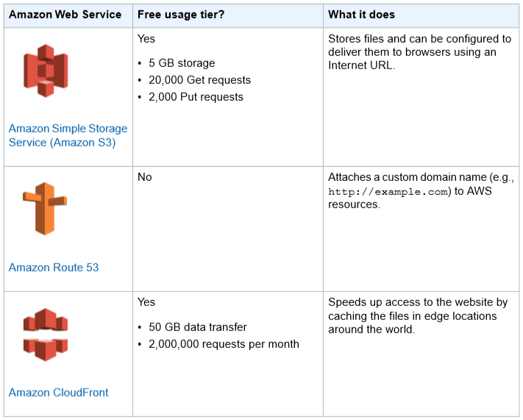The image size is (523, 420).
Task: Click the '50 GB data transfer' bullet item
Action: point(198,327)
